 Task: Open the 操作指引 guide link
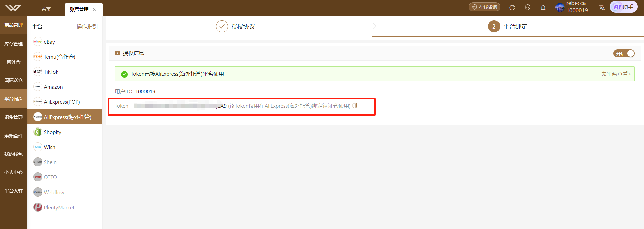[87, 26]
